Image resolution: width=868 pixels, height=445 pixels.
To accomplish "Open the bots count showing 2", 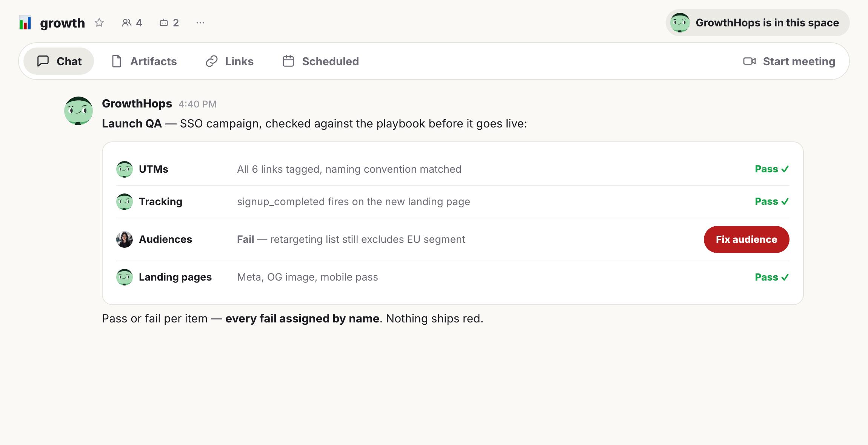I will (x=169, y=23).
